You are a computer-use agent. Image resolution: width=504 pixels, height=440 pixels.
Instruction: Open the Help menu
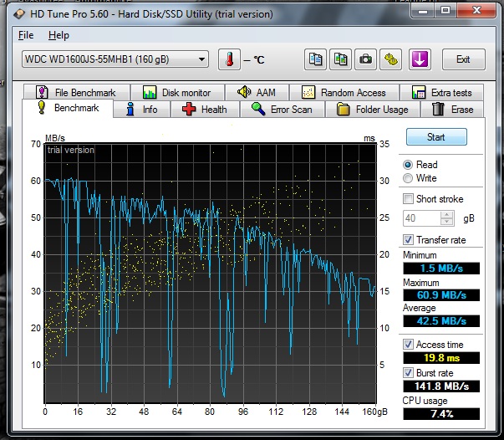[59, 35]
